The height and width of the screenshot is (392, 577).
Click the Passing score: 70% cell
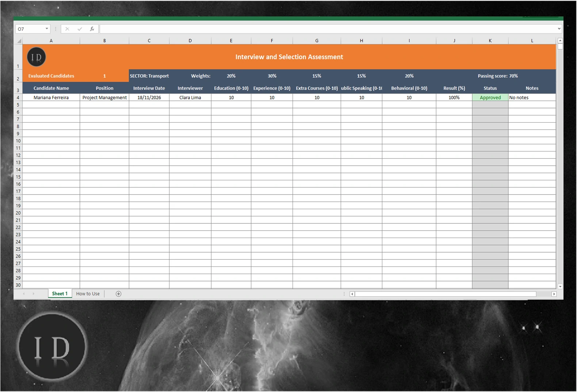(498, 76)
